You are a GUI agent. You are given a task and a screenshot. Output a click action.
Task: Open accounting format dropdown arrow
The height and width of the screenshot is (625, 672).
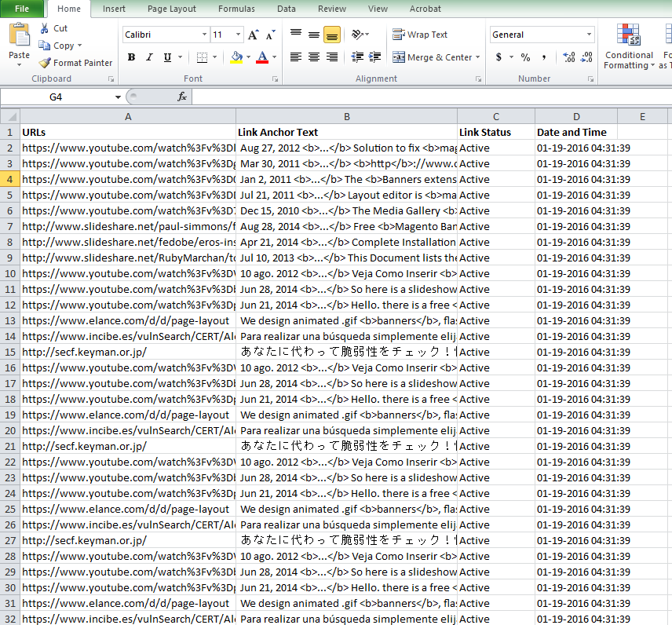tap(511, 57)
